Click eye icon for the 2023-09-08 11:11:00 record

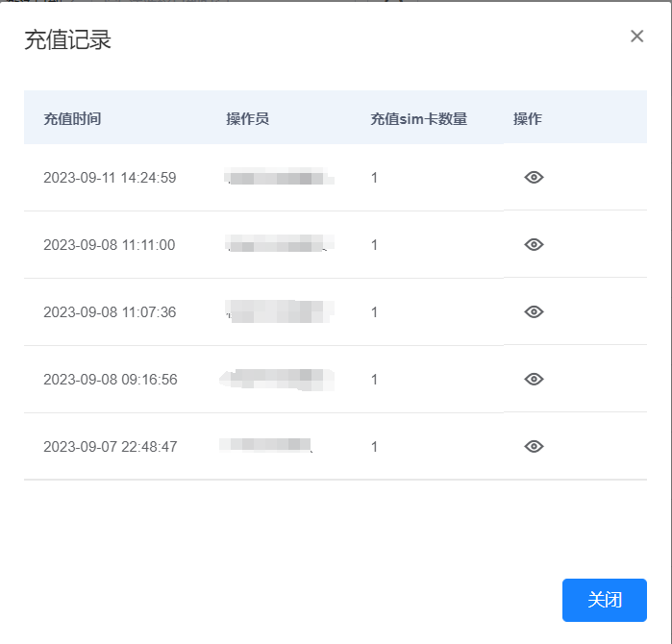click(535, 244)
